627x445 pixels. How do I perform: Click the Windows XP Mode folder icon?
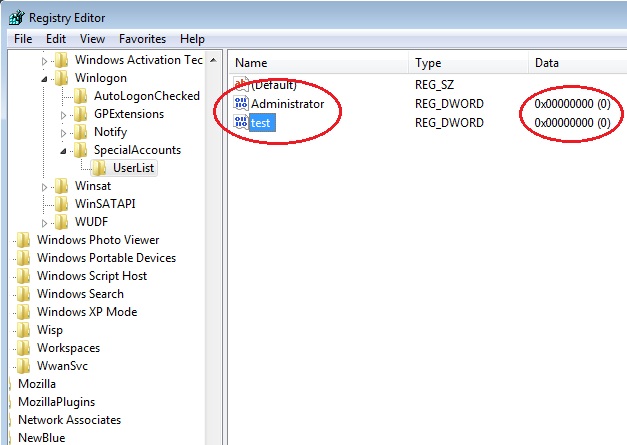24,311
